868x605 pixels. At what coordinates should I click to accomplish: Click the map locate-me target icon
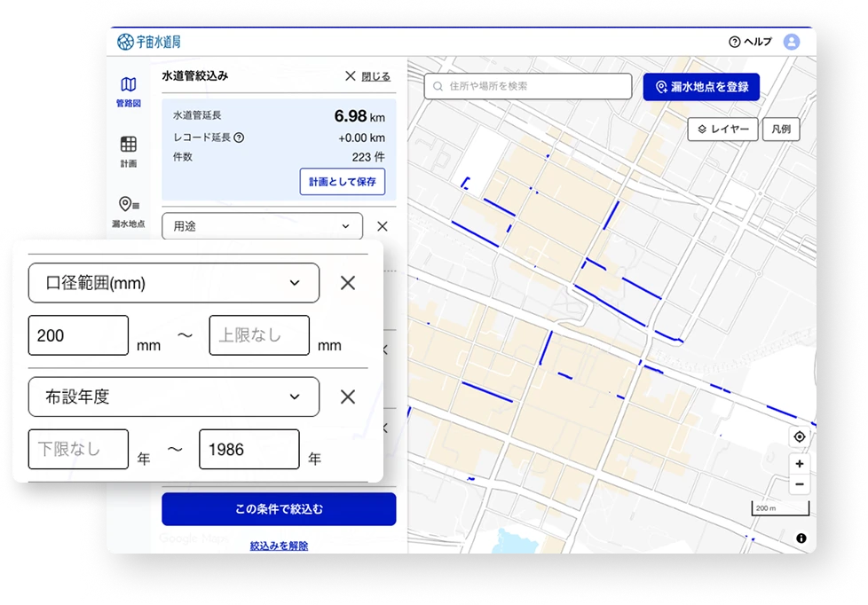point(800,436)
